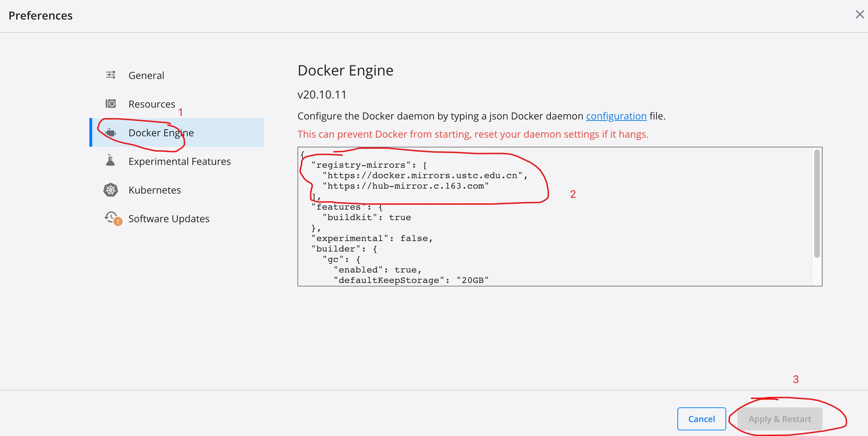This screenshot has height=436, width=868.
Task: Open the General settings section
Action: pos(146,75)
